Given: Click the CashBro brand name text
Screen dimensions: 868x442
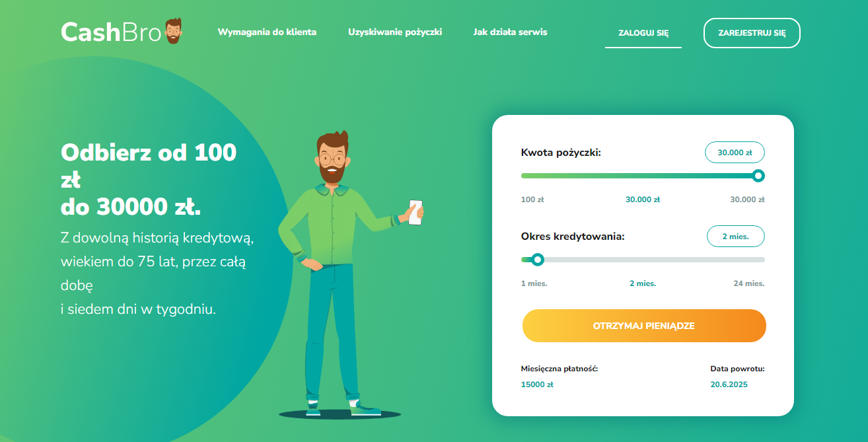Looking at the screenshot, I should click(111, 32).
